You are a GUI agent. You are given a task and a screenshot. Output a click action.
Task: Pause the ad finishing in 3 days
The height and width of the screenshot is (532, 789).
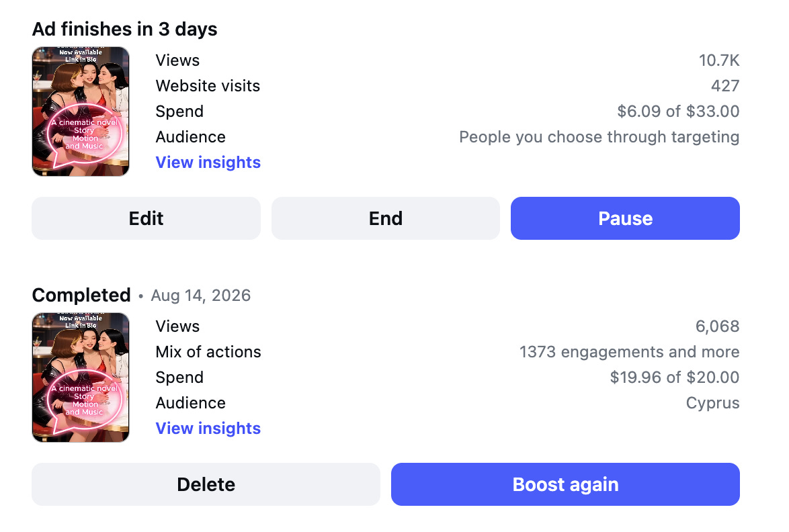coord(625,218)
